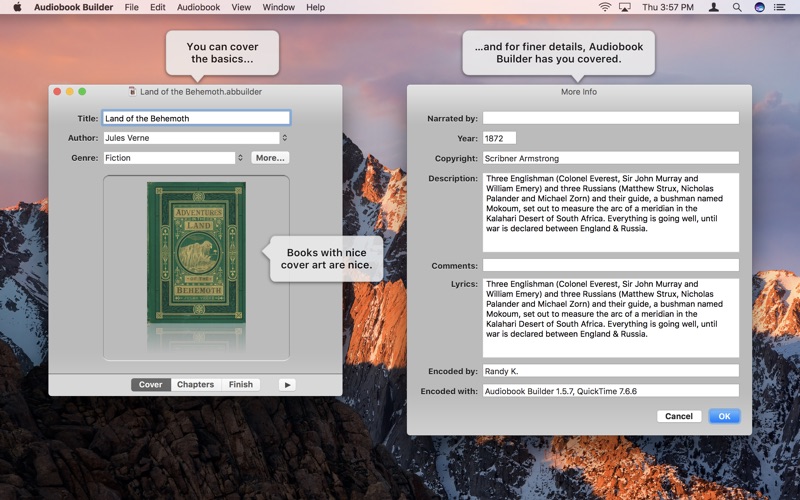Open the Edit menu
Screen dimensions: 800x500
pyautogui.click(x=158, y=7)
